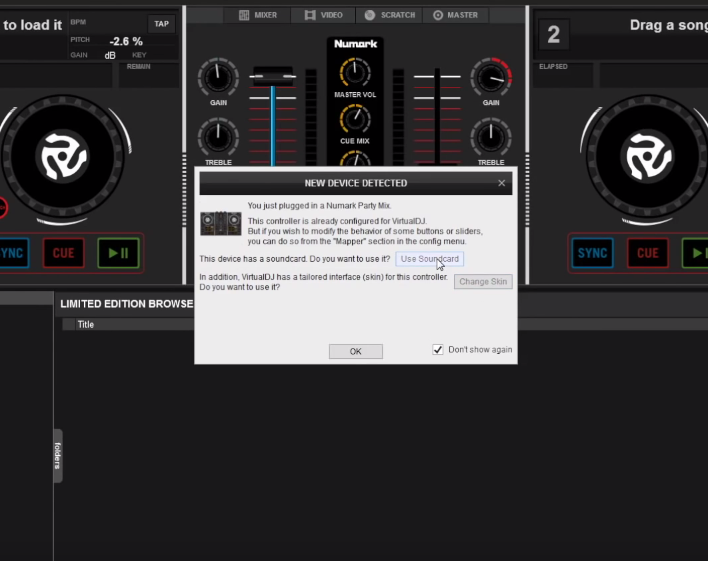The height and width of the screenshot is (561, 708).
Task: Click the deck 2 number indicator
Action: (554, 35)
